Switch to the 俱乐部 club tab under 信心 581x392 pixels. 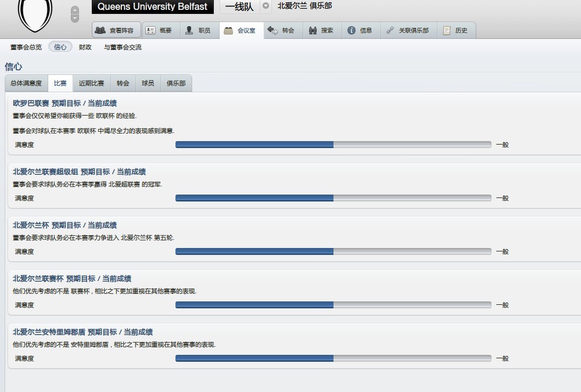click(176, 83)
